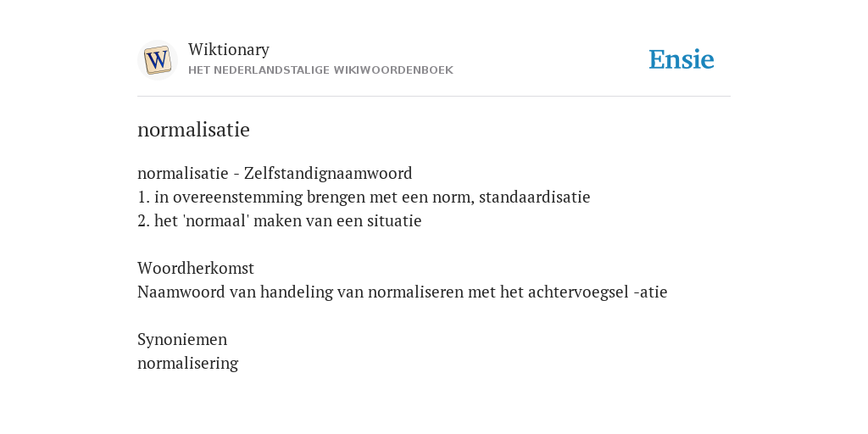Click the second definition about 'normaal' maken
This screenshot has height=434, width=868.
tap(280, 221)
